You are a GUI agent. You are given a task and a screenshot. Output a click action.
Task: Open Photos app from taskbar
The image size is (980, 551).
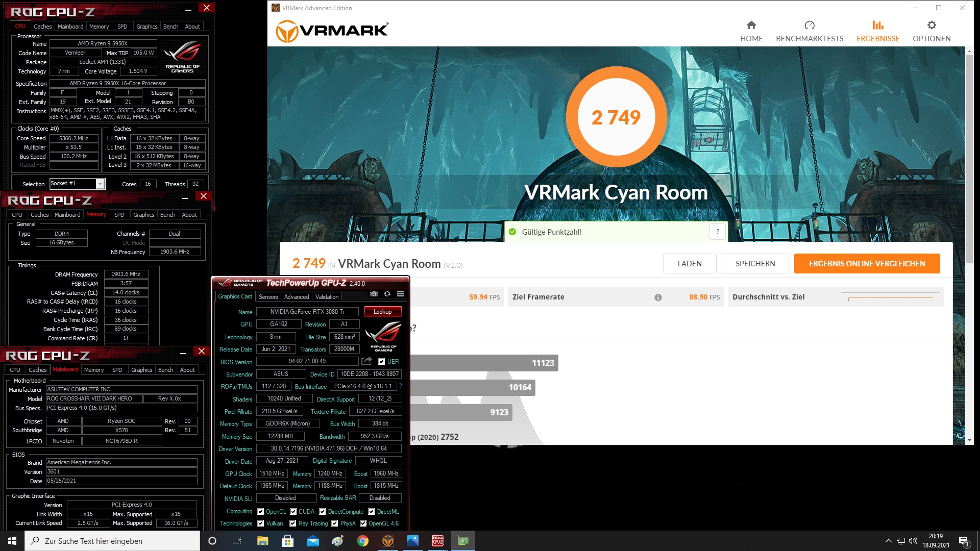pyautogui.click(x=413, y=541)
